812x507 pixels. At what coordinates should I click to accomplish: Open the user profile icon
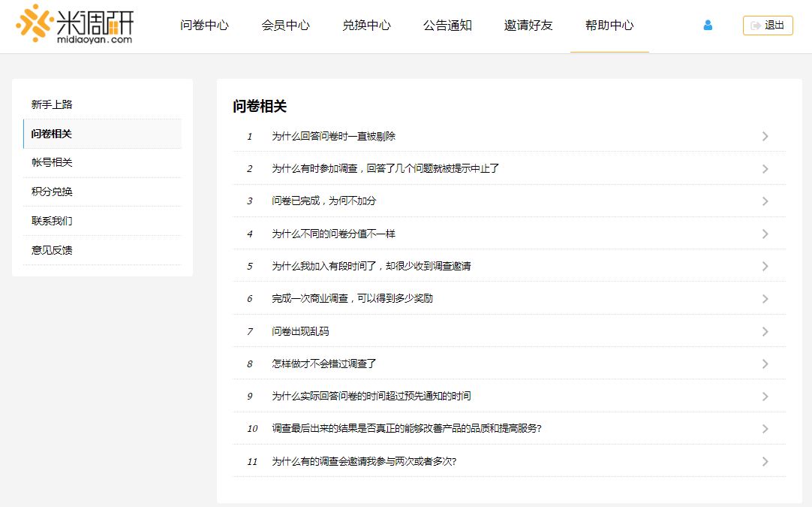(708, 25)
